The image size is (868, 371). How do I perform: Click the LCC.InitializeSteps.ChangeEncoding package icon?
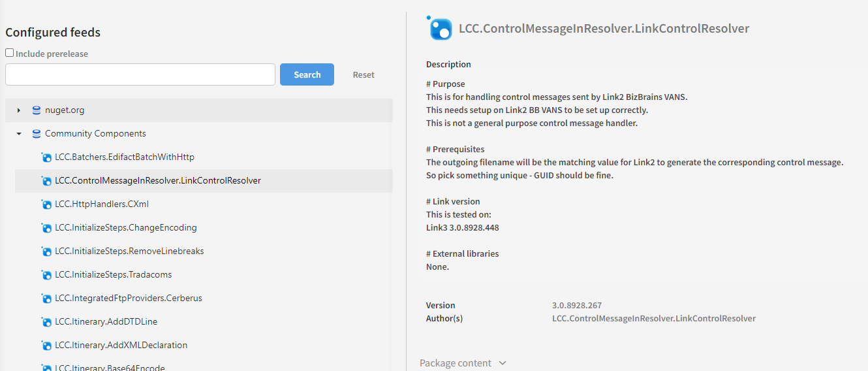pyautogui.click(x=46, y=228)
